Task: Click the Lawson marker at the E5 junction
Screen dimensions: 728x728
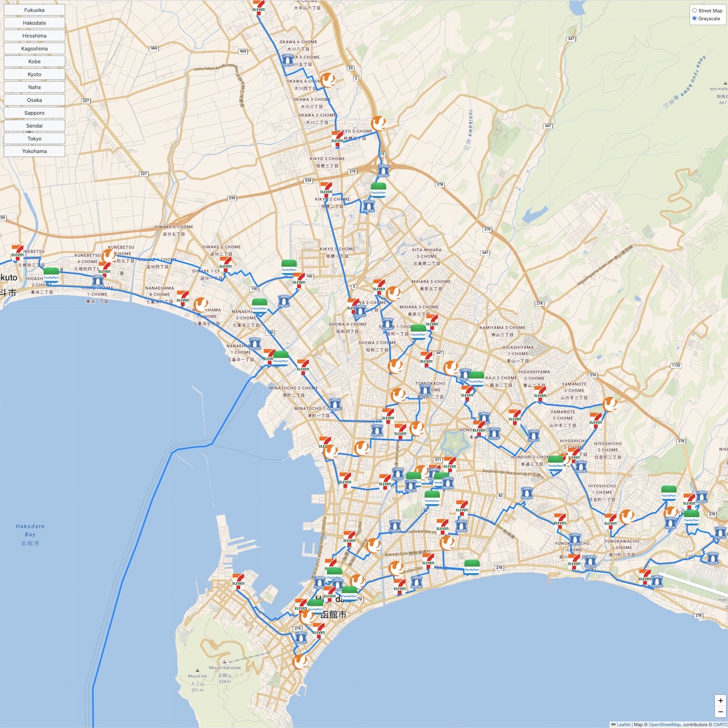Action: 383,170
